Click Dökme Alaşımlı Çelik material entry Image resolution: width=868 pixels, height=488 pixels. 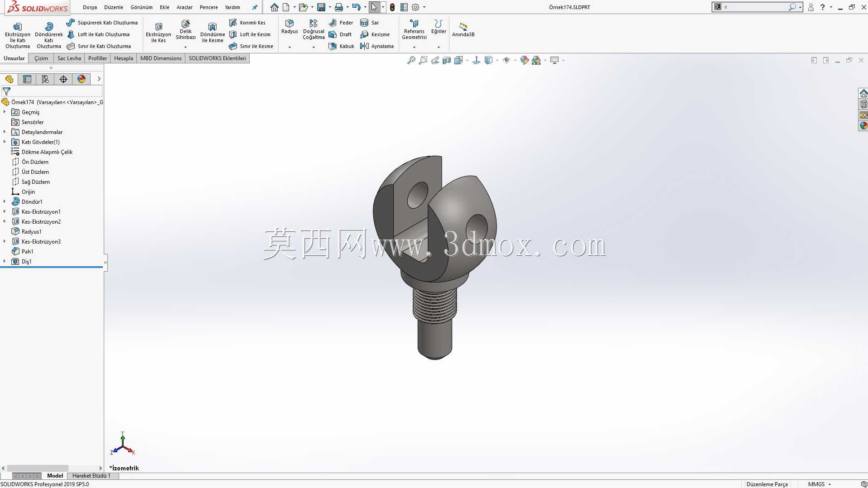point(42,152)
